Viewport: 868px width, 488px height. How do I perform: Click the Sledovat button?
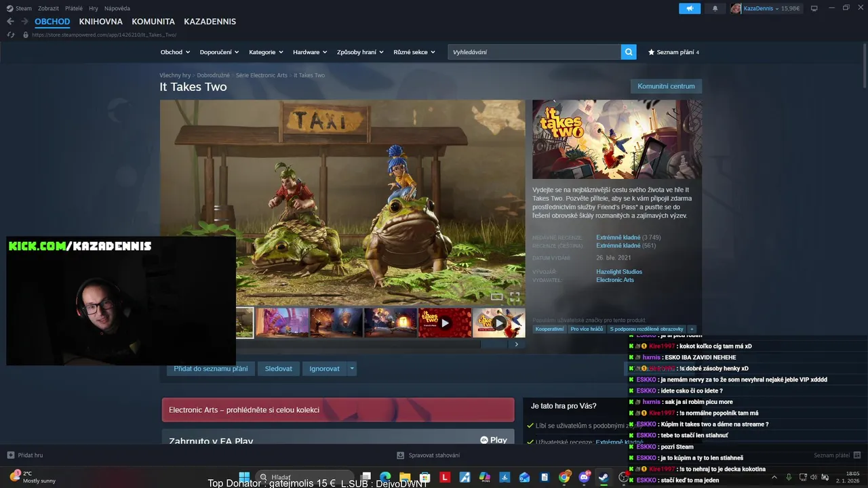point(279,369)
